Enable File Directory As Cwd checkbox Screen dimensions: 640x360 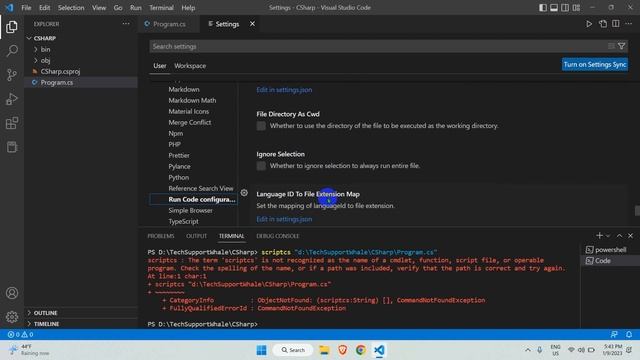[261, 126]
